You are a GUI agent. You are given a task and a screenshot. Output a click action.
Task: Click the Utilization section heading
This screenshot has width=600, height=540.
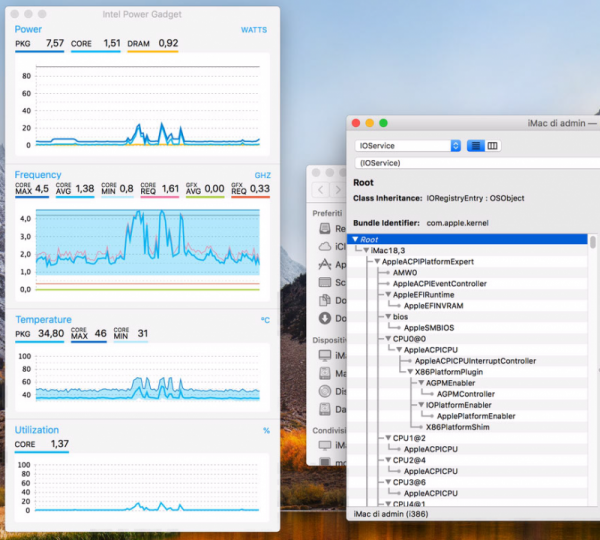point(37,430)
